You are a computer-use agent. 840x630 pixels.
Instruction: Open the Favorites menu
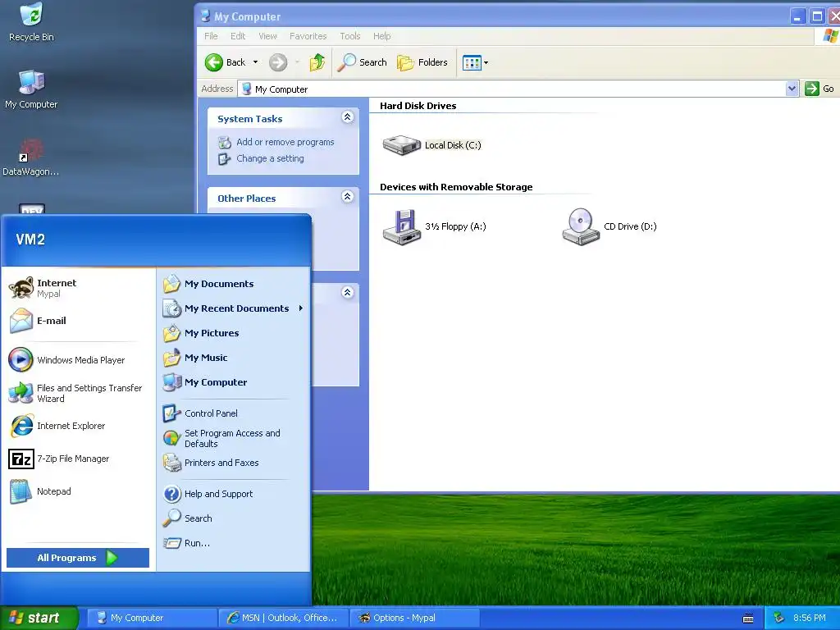[308, 36]
